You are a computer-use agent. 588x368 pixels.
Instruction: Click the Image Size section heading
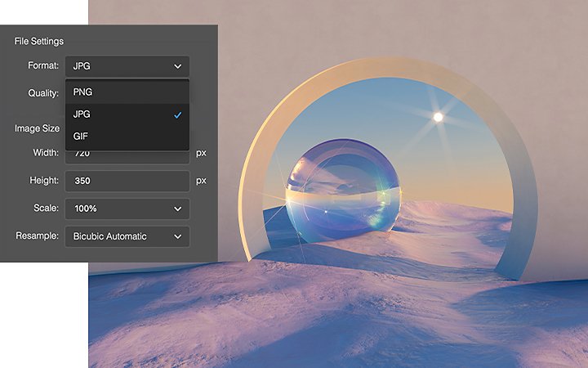[37, 128]
